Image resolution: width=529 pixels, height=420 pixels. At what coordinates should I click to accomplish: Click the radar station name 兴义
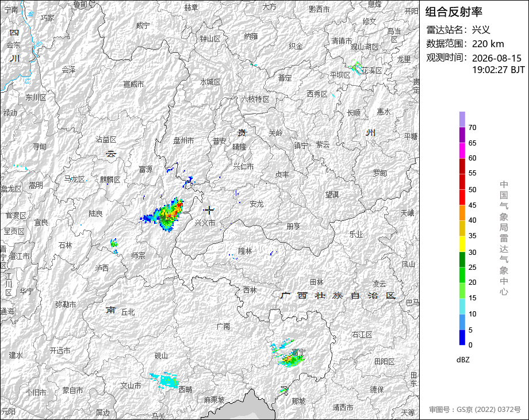481,30
